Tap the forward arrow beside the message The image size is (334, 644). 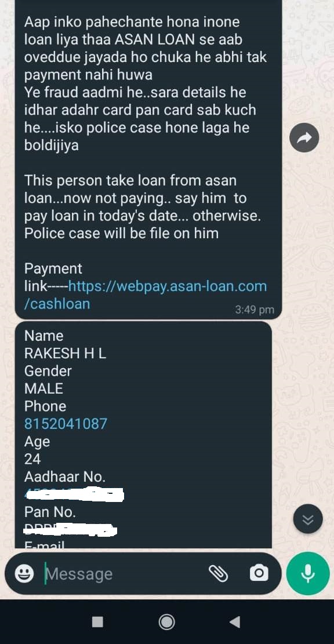[x=304, y=137]
